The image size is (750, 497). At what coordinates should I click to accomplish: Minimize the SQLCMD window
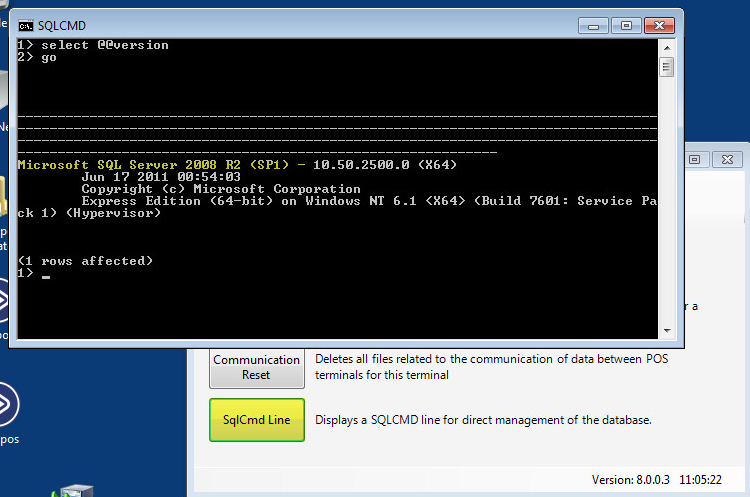(593, 25)
